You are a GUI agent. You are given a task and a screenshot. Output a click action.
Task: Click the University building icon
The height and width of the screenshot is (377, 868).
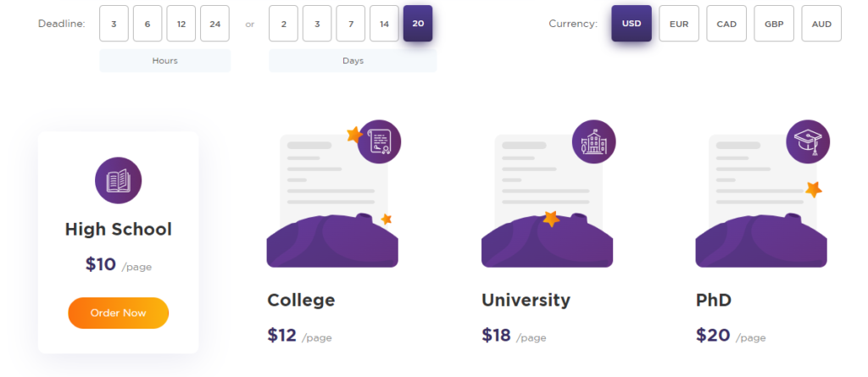click(x=593, y=141)
